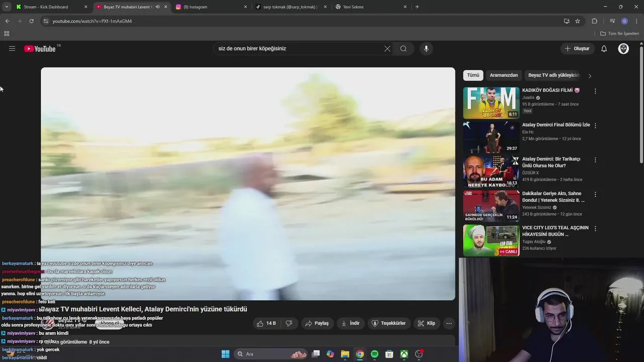Select the Beyaz TV adlı yükleyici chip
644x362 pixels.
pyautogui.click(x=553, y=75)
